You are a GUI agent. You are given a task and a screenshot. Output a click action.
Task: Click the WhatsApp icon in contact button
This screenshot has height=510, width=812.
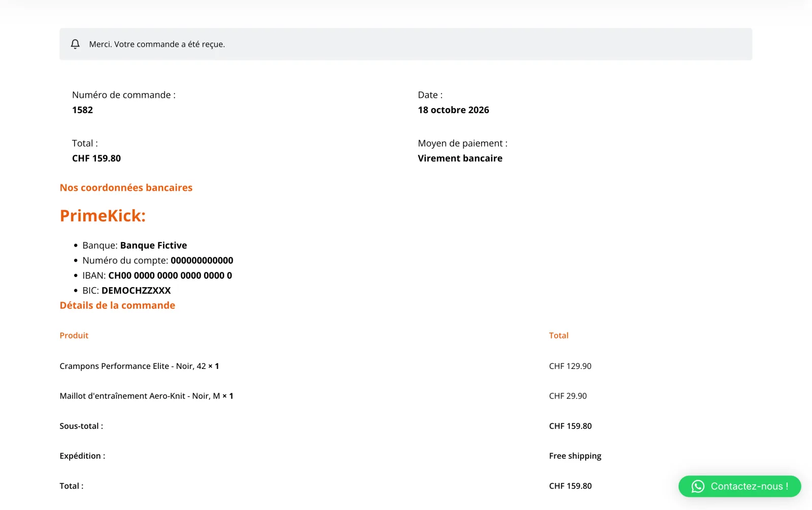(698, 486)
